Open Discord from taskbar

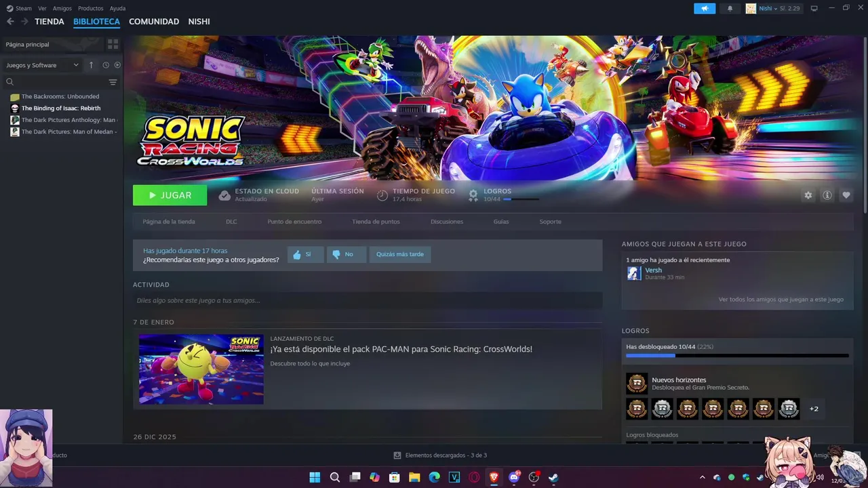(x=514, y=477)
